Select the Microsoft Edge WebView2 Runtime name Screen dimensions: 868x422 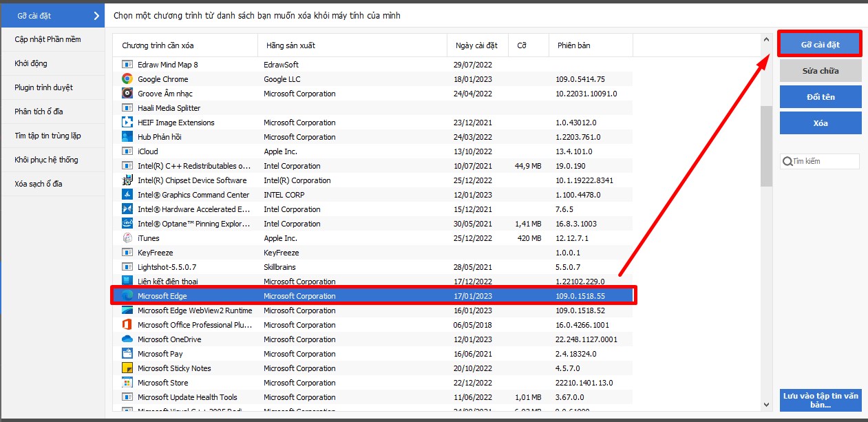(195, 310)
